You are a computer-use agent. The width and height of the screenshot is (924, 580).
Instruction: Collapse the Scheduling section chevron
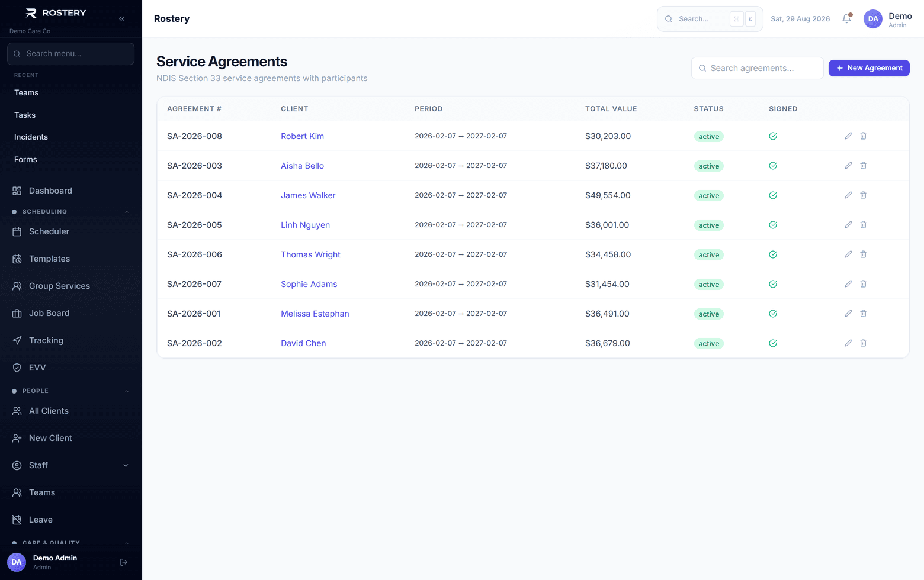point(126,212)
